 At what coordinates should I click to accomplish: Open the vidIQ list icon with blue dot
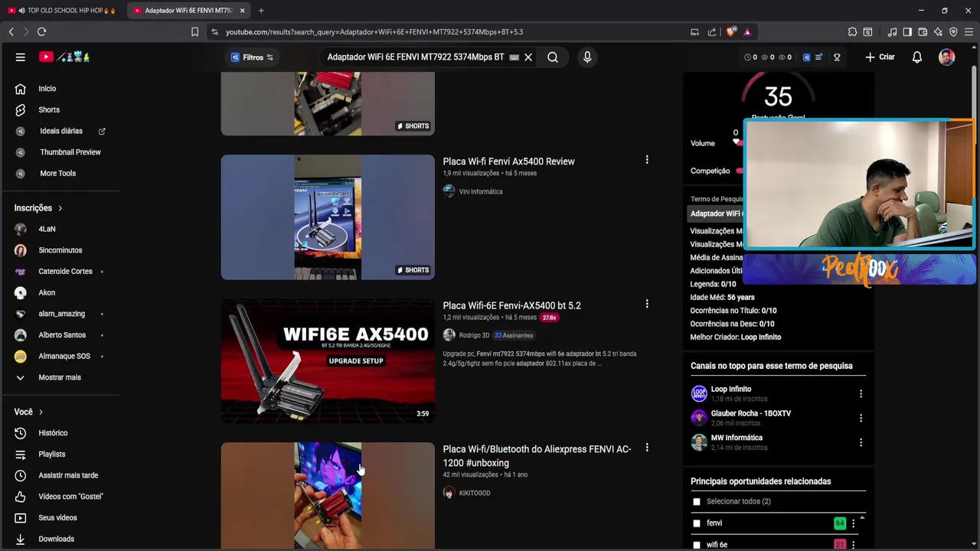point(819,57)
